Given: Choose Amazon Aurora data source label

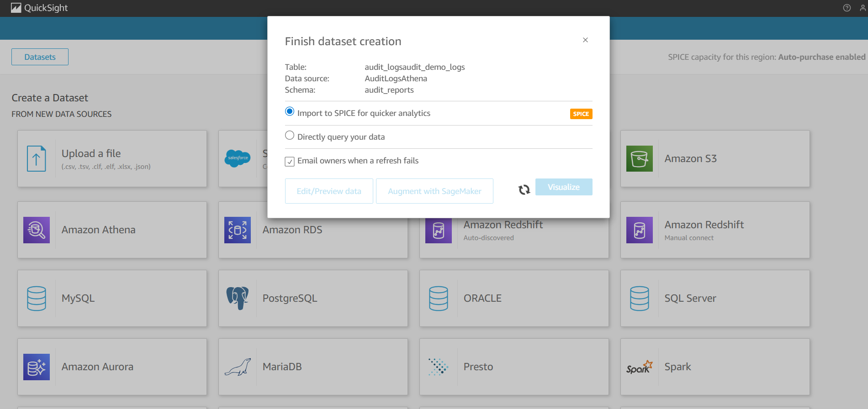Looking at the screenshot, I should [x=97, y=367].
